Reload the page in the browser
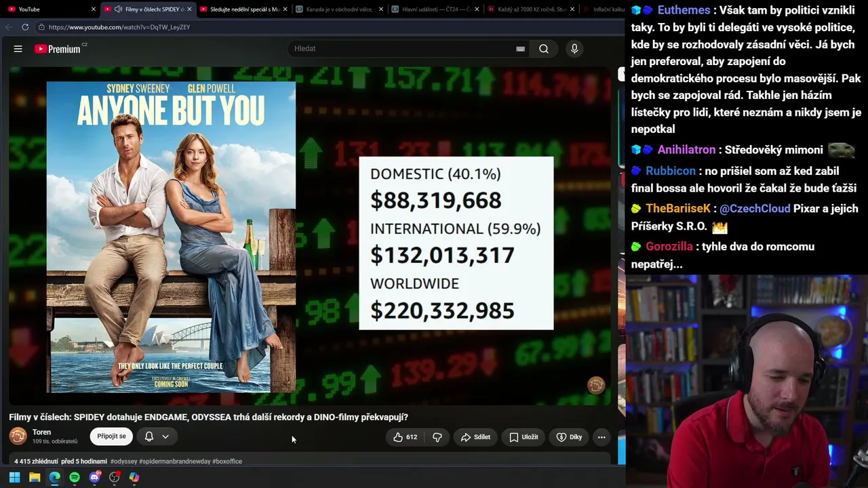The height and width of the screenshot is (488, 868). click(x=25, y=27)
